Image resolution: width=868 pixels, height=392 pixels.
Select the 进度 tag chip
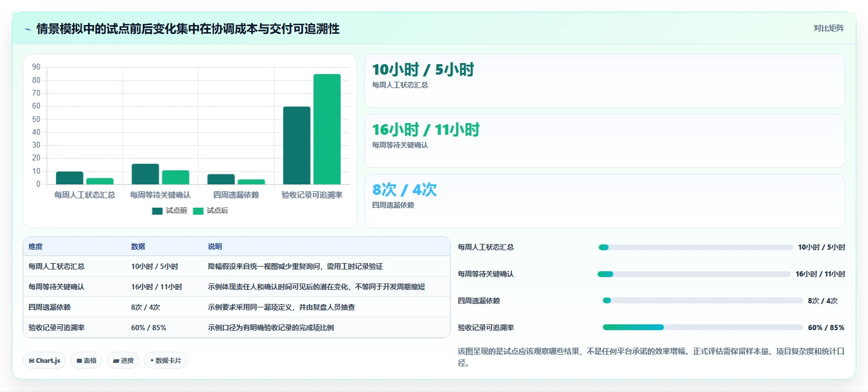coord(123,360)
